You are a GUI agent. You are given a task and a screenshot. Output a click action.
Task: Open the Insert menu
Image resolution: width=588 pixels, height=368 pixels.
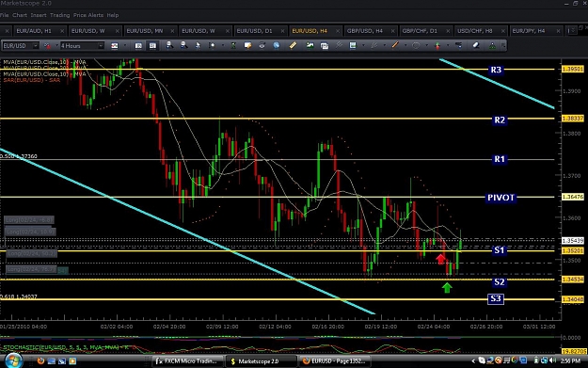pos(39,15)
